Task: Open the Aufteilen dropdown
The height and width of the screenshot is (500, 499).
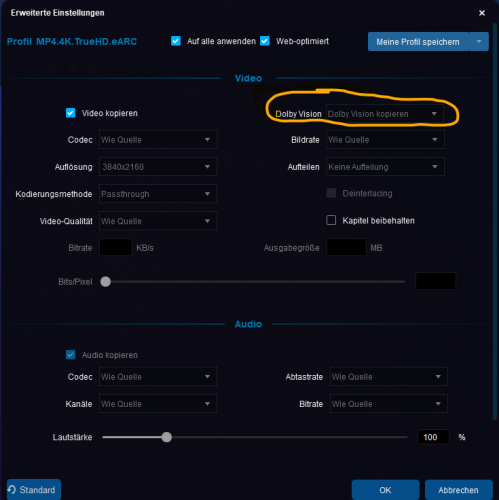Action: [385, 167]
